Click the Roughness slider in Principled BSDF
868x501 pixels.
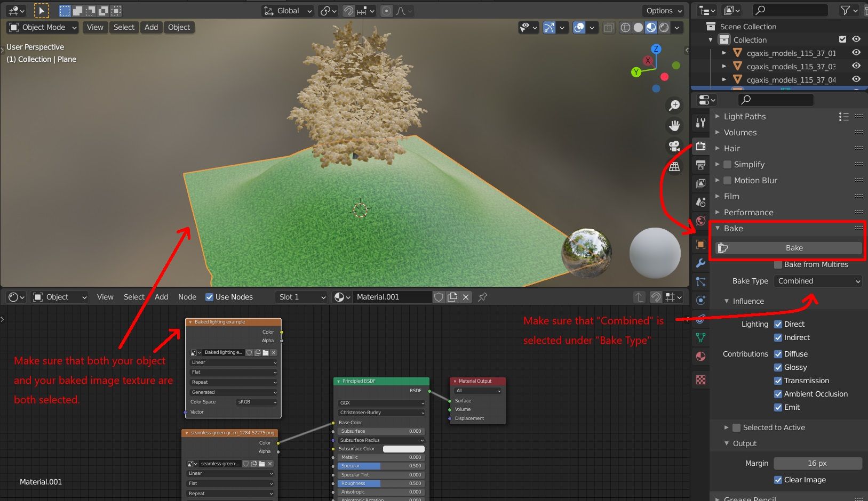(x=380, y=483)
